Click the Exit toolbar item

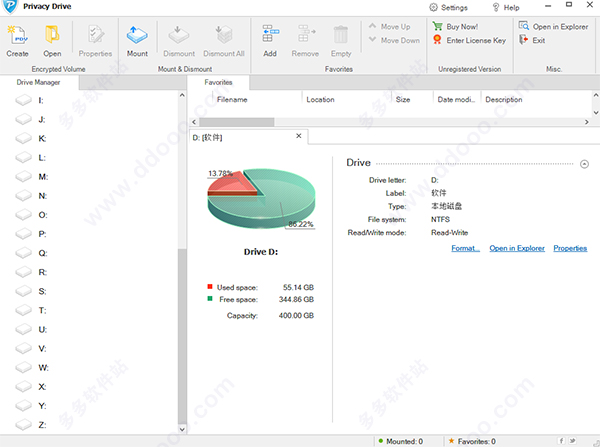click(532, 40)
